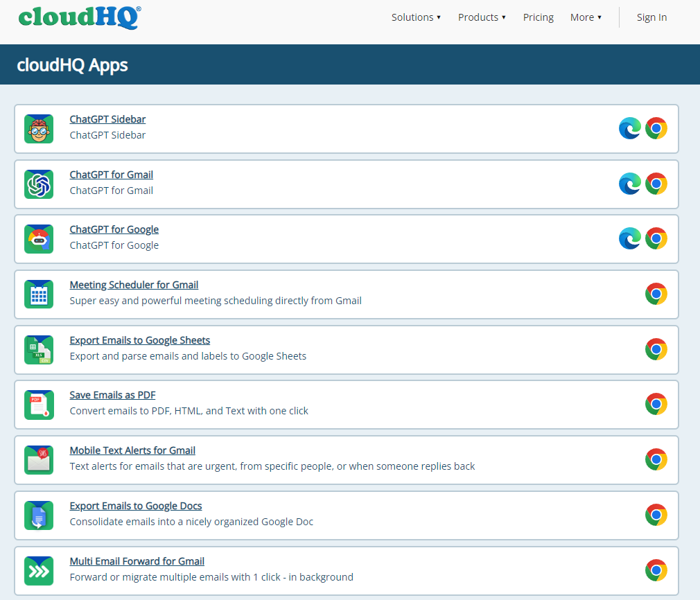The image size is (700, 600).
Task: Click the grey 'ChatGPT for Google' description text
Action: (114, 245)
